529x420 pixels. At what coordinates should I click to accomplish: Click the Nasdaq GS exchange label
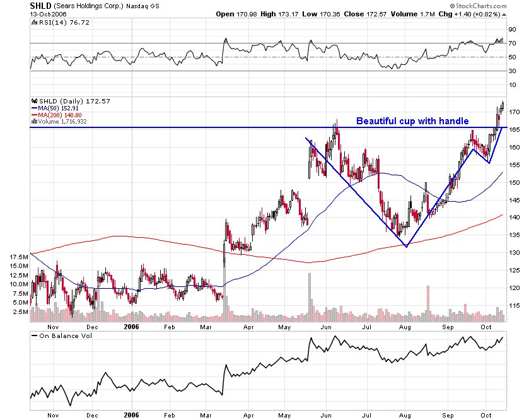143,6
